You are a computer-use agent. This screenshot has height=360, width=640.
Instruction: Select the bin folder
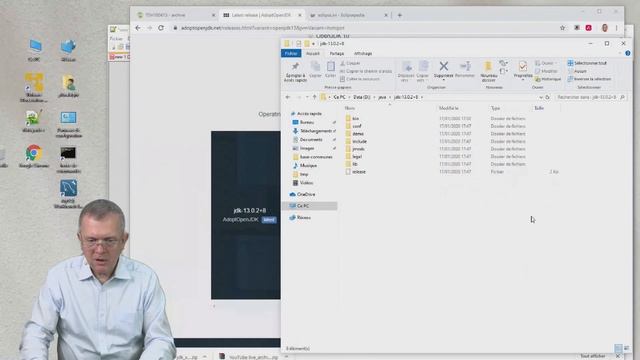356,118
